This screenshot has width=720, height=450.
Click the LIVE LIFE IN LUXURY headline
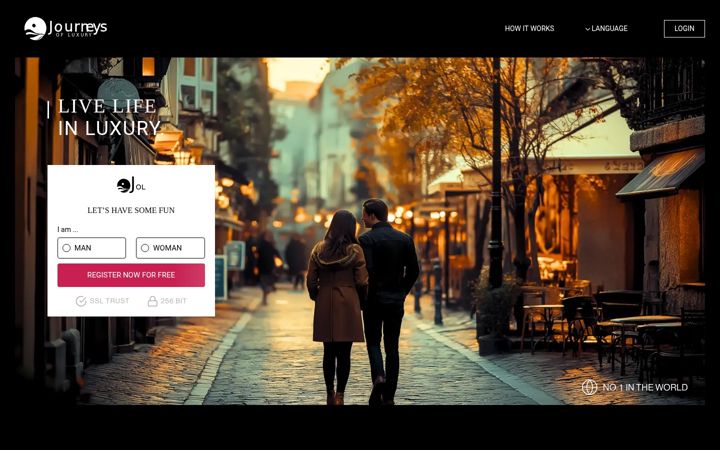point(109,117)
